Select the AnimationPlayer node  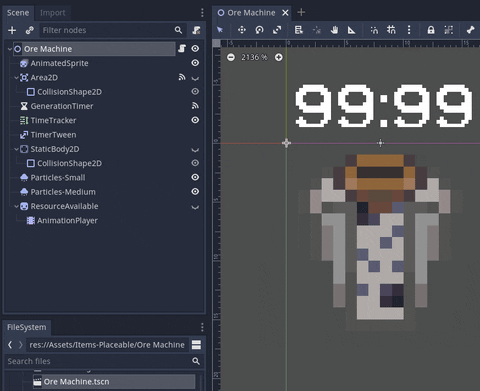pos(67,221)
